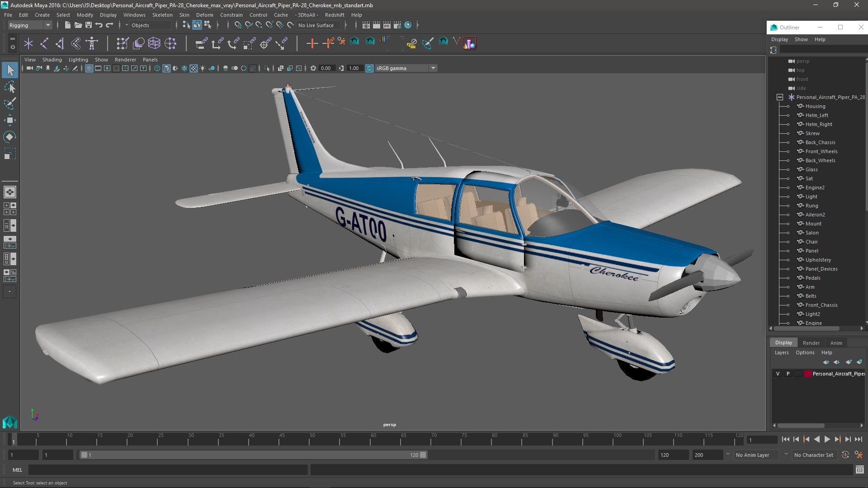Click the Undo arrow icon
868x488 pixels.
[99, 25]
